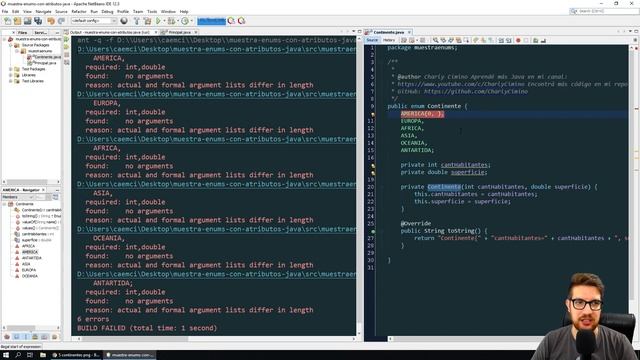The height and width of the screenshot is (360, 640).
Task: Click the last filter icon at Navigator bottom
Action: click(54, 337)
